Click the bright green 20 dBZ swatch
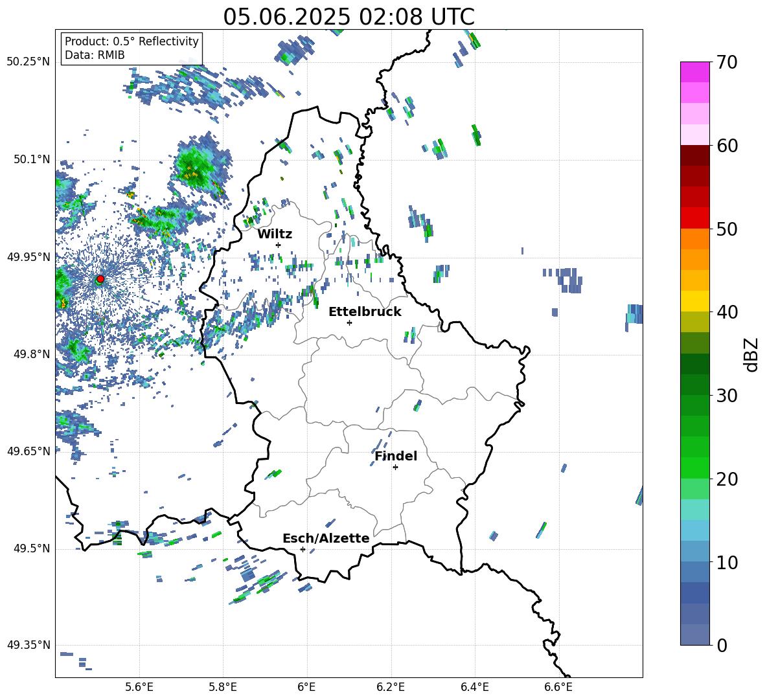This screenshot has height=700, width=767. coord(694,468)
